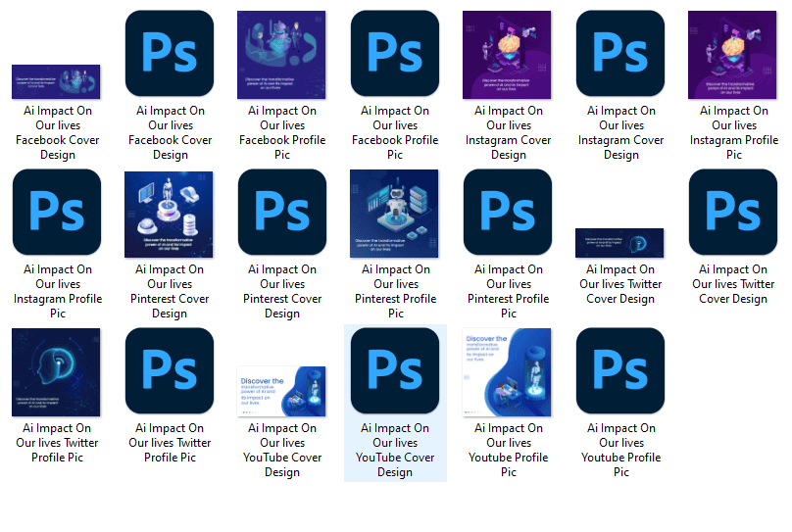
Task: Click the Facebook Profile Pic PSD icon
Action: [394, 54]
